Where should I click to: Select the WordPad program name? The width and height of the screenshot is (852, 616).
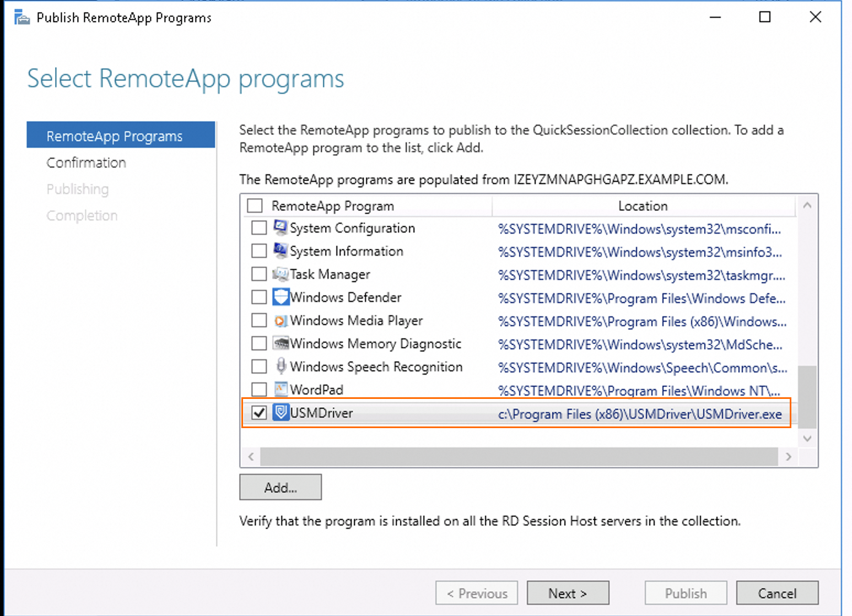pyautogui.click(x=317, y=390)
